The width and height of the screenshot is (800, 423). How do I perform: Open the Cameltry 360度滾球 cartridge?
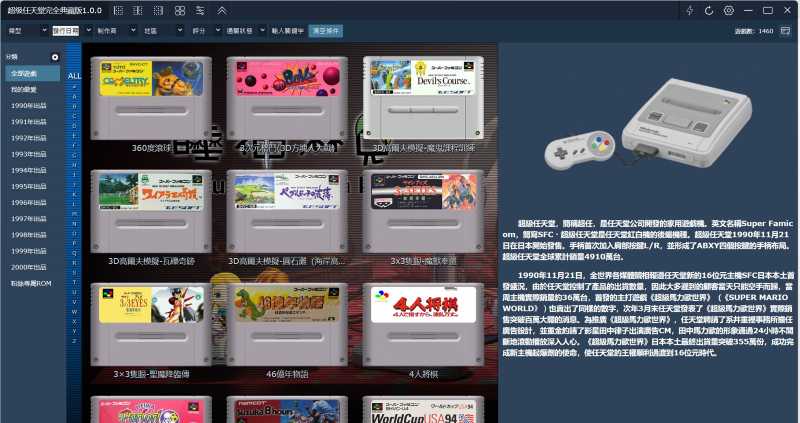151,98
